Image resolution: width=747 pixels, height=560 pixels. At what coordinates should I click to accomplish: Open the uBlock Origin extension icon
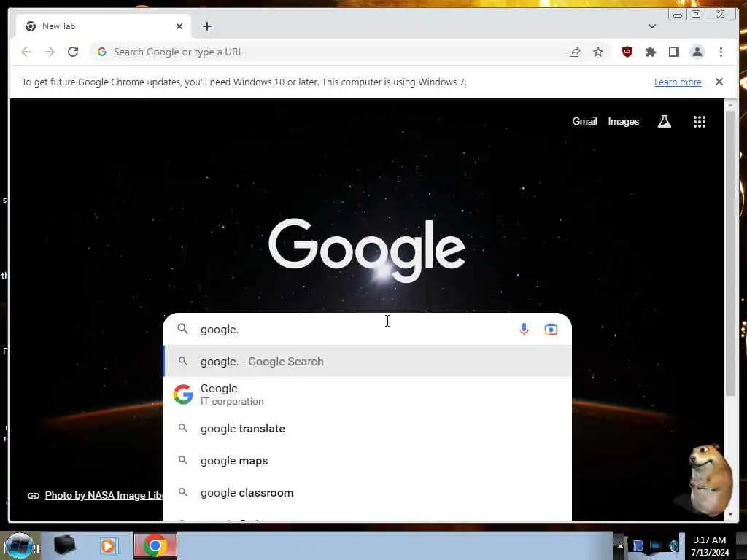(x=627, y=52)
